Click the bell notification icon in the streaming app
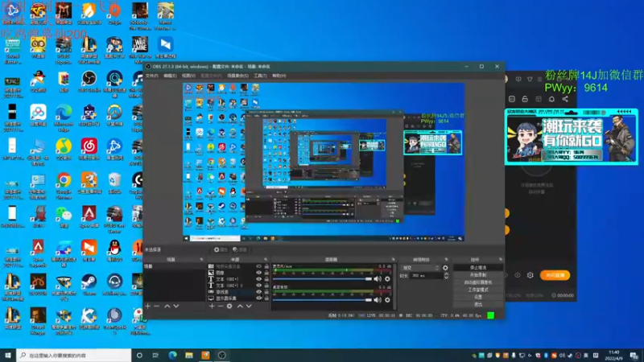Viewport: 644px width, 362px height. (x=551, y=99)
